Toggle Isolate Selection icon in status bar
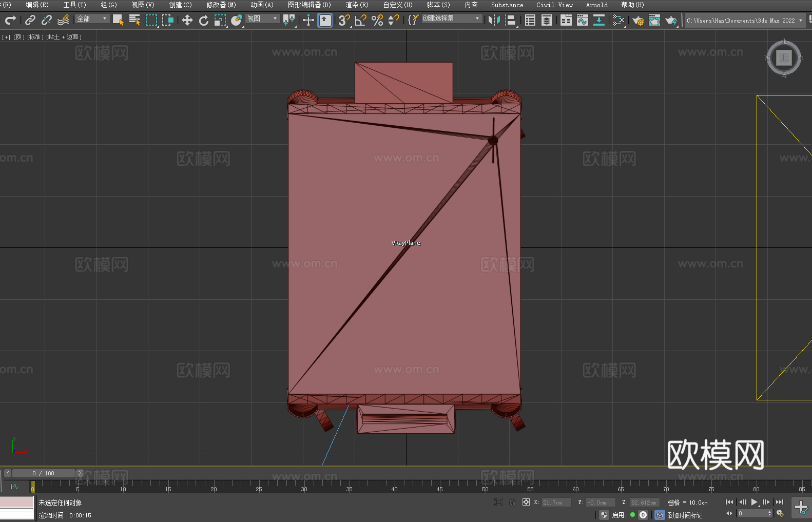 tap(498, 502)
